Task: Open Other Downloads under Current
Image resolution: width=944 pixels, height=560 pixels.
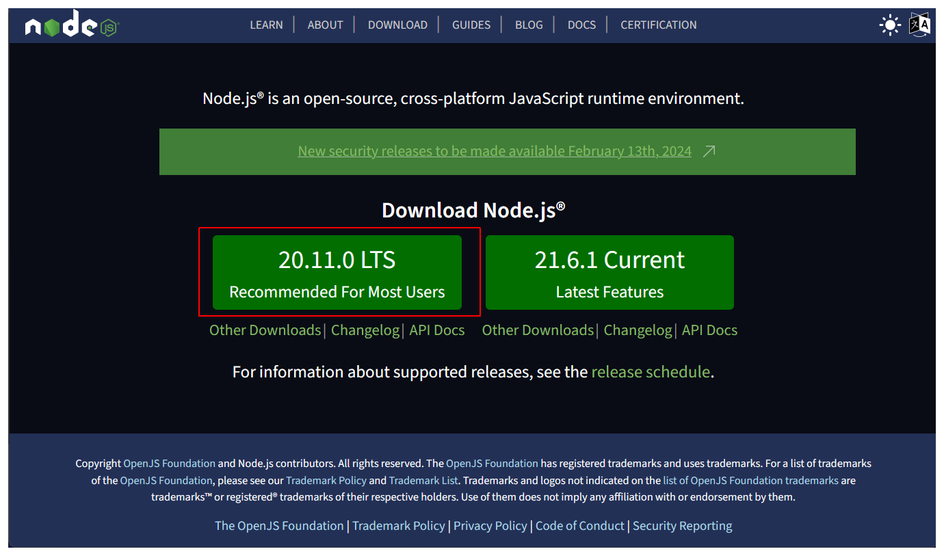Action: pyautogui.click(x=538, y=330)
